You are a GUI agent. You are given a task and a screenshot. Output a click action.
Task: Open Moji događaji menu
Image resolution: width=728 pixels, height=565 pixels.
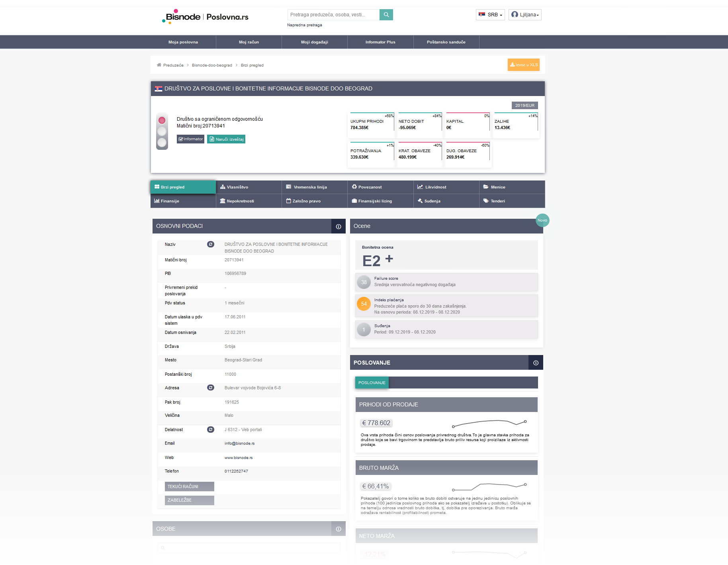pos(315,42)
